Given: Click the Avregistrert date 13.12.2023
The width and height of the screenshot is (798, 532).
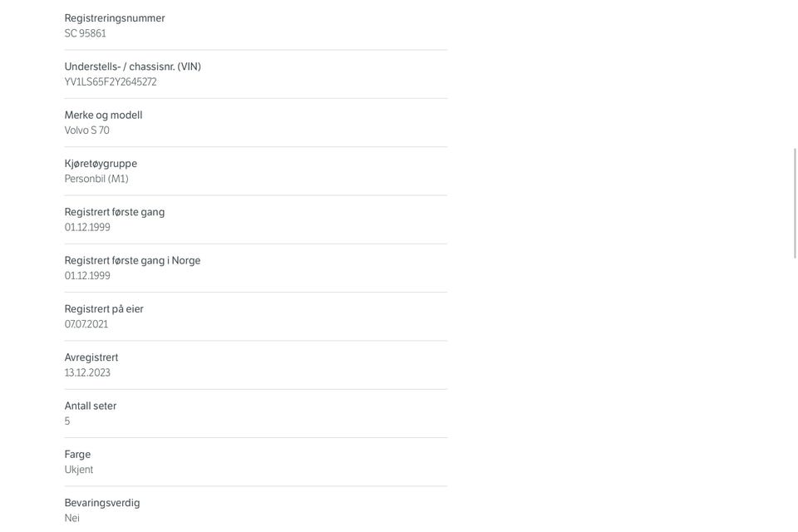Looking at the screenshot, I should tap(87, 372).
